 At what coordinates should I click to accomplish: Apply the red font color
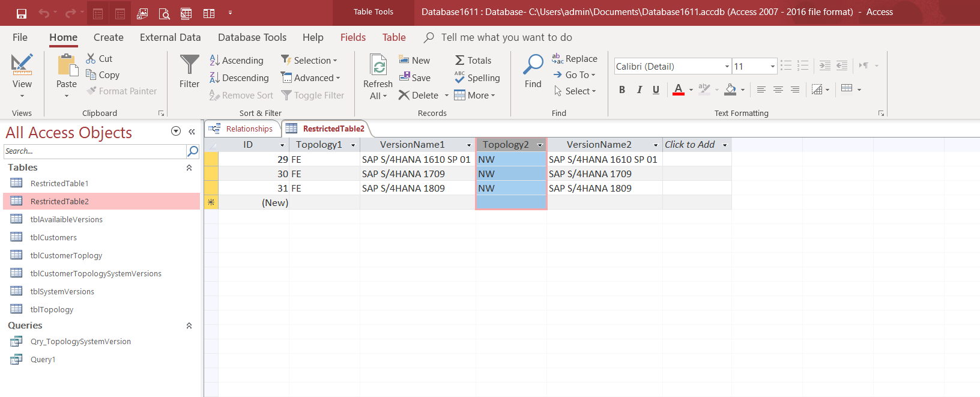click(x=678, y=90)
